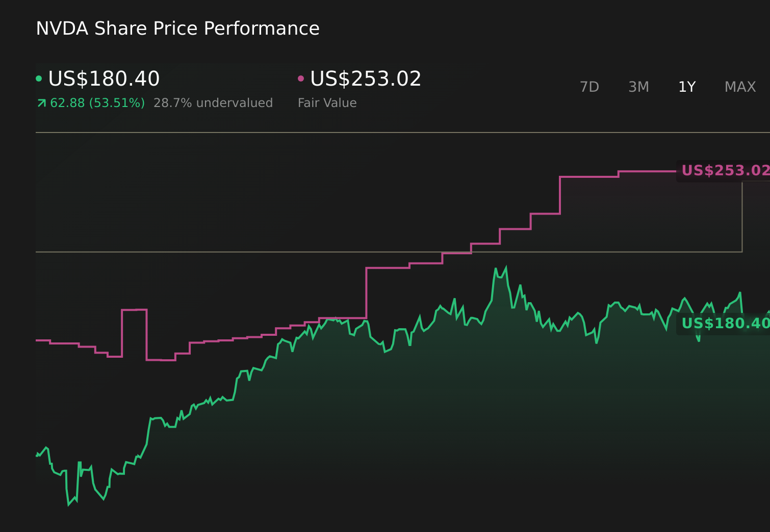Click the NVDA Share Price Performance title
Screen dimensions: 770x532
[177, 29]
